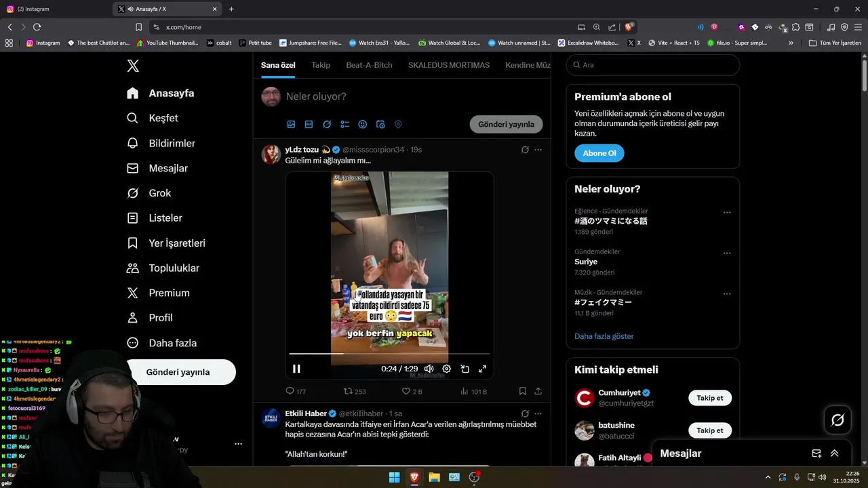Image resolution: width=868 pixels, height=488 pixels.
Task: Switch to Beat-A-Bitch tab
Action: tap(369, 65)
